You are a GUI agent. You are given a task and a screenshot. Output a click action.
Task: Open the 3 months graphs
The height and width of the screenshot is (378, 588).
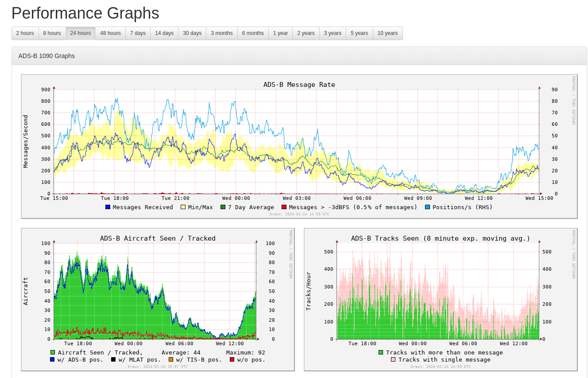click(221, 33)
